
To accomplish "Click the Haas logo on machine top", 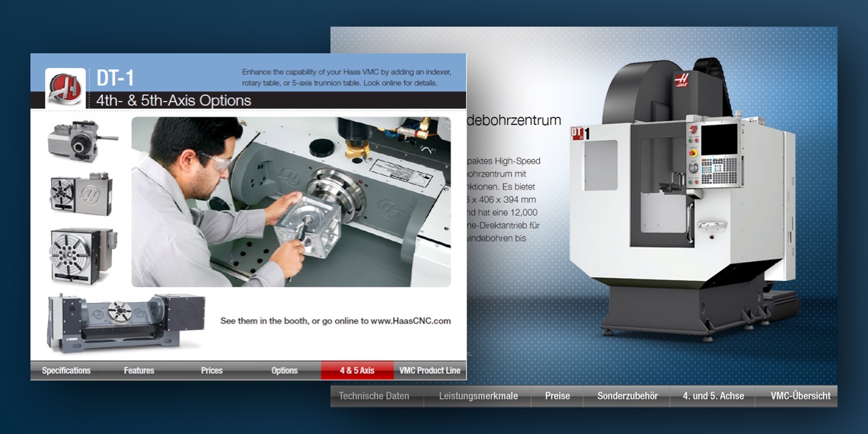I will 681,82.
